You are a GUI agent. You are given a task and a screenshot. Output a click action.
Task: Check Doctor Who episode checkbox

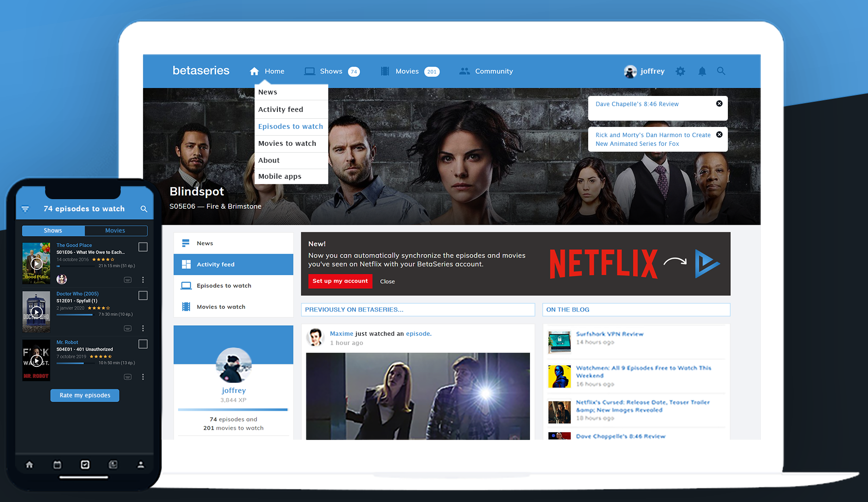143,296
